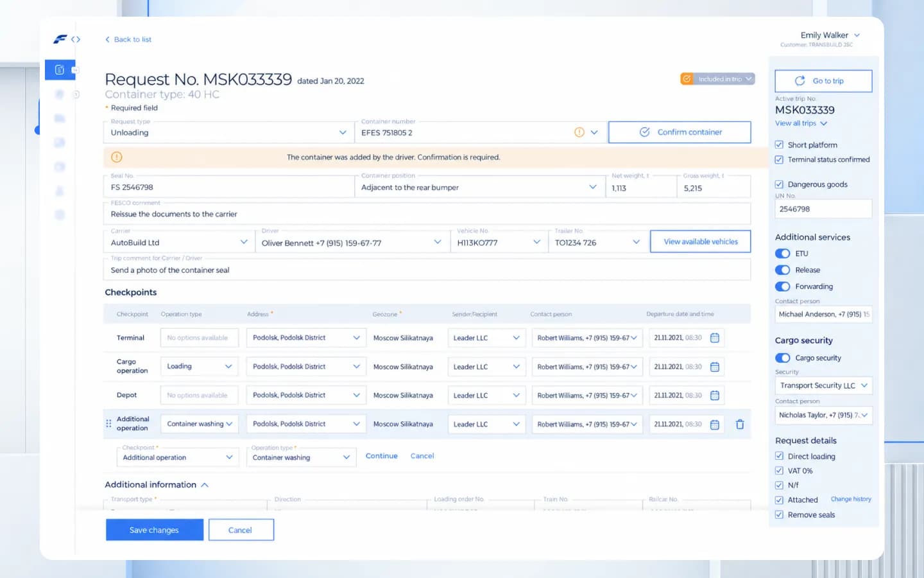This screenshot has height=578, width=924.
Task: Switch off the Forwarding toggle
Action: coord(782,286)
